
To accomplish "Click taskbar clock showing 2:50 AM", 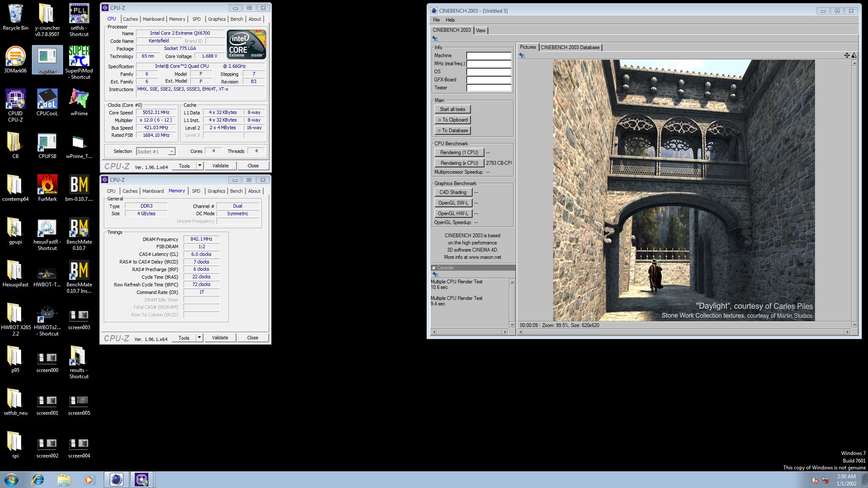I will [846, 480].
